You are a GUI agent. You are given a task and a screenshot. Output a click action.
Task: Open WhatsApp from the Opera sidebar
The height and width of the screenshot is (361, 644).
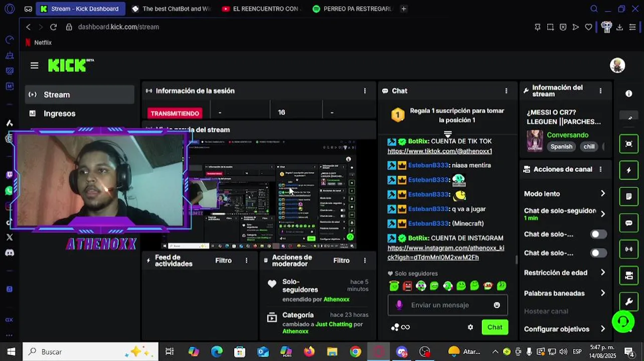coord(10,191)
